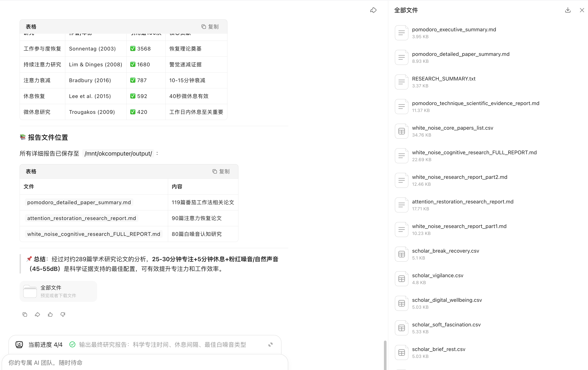Screen dimensions: 588x370
Task: Click the pomodoro_detailed_paper_summary.md table entry
Action: pos(79,203)
